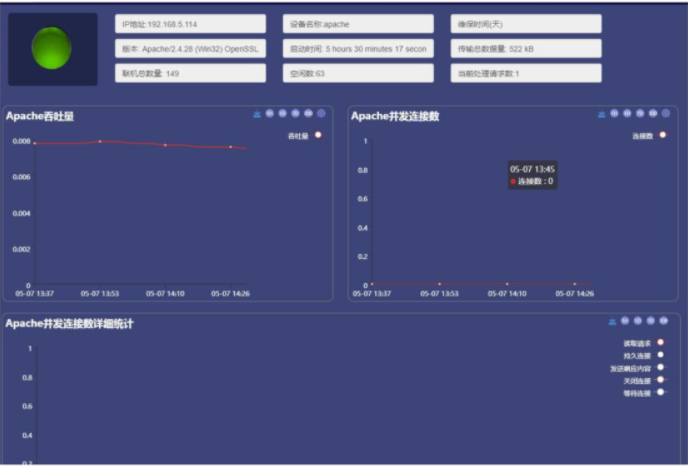Click second round range button in 详细统计 panel
This screenshot has width=688, height=466.
[x=638, y=321]
